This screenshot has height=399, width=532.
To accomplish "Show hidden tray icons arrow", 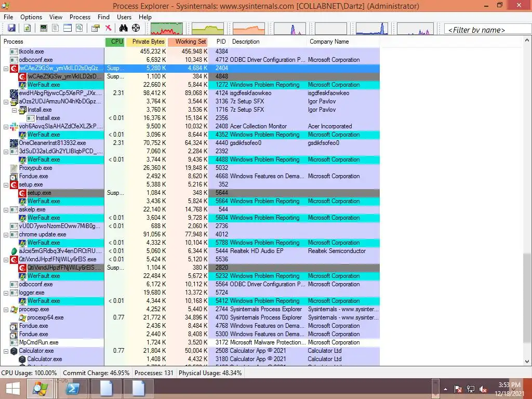I will tap(445, 389).
